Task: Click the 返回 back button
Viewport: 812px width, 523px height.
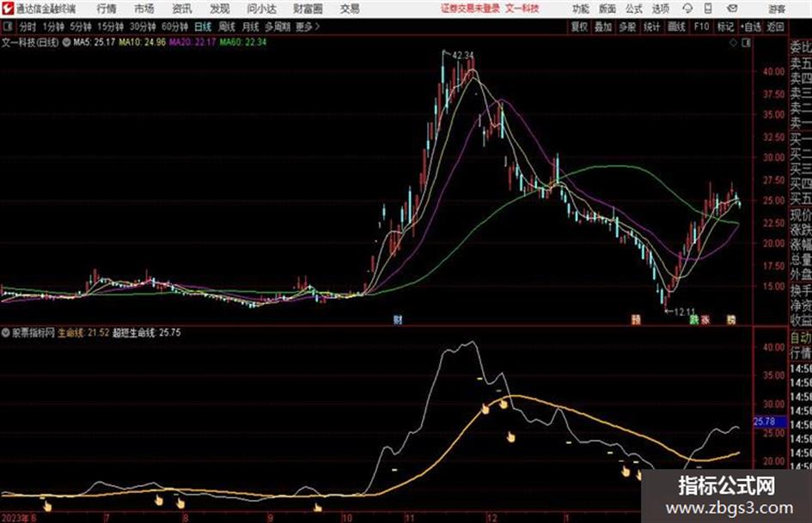Action: (x=775, y=27)
